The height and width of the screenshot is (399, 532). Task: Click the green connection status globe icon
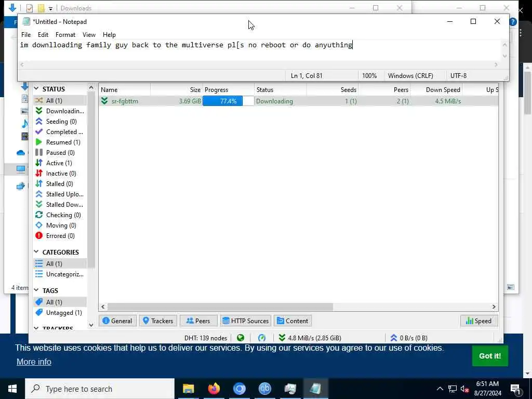pos(241,338)
